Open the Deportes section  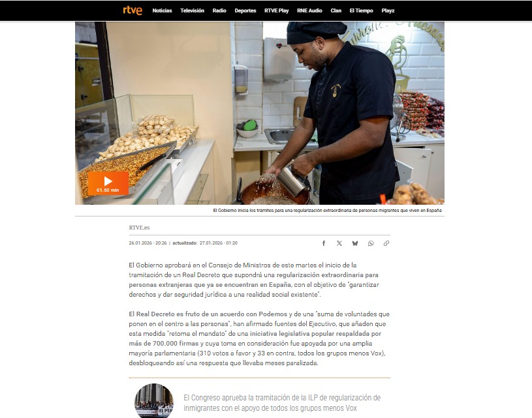(x=245, y=10)
